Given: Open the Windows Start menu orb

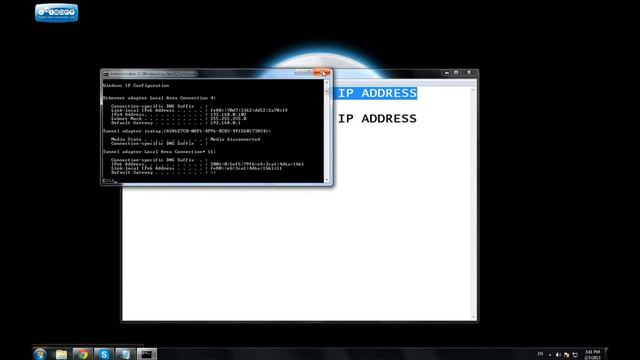Looking at the screenshot, I should [x=40, y=354].
